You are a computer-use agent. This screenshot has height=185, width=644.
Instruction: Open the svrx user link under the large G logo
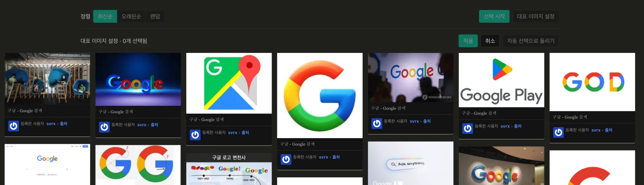click(324, 157)
